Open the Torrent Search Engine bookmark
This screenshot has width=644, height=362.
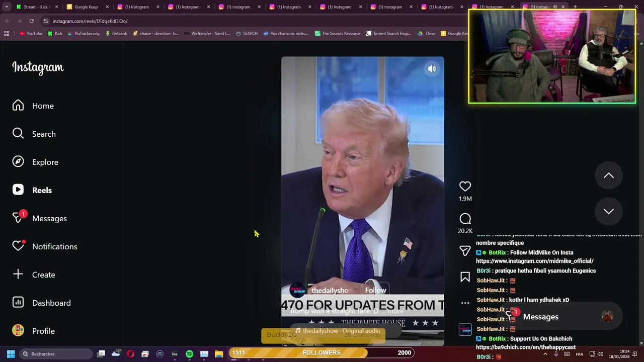[x=388, y=34]
